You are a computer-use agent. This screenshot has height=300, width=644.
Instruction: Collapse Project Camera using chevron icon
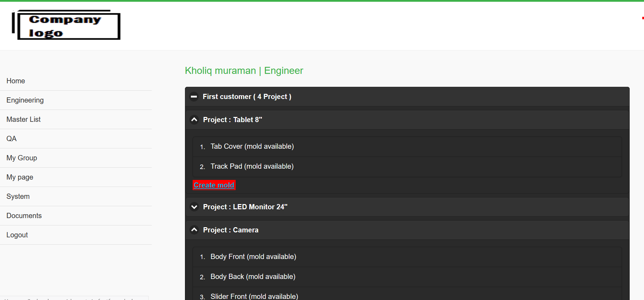coord(194,230)
